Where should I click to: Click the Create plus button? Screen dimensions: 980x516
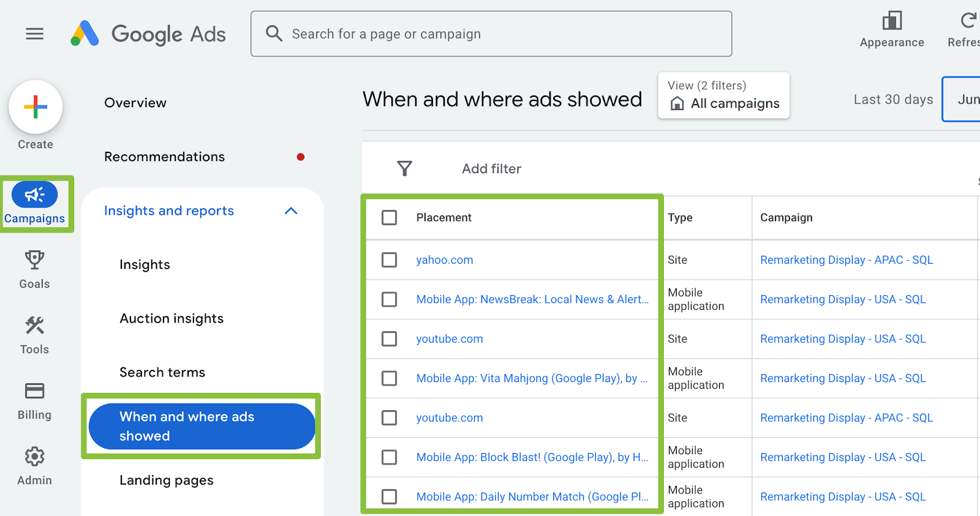tap(36, 107)
